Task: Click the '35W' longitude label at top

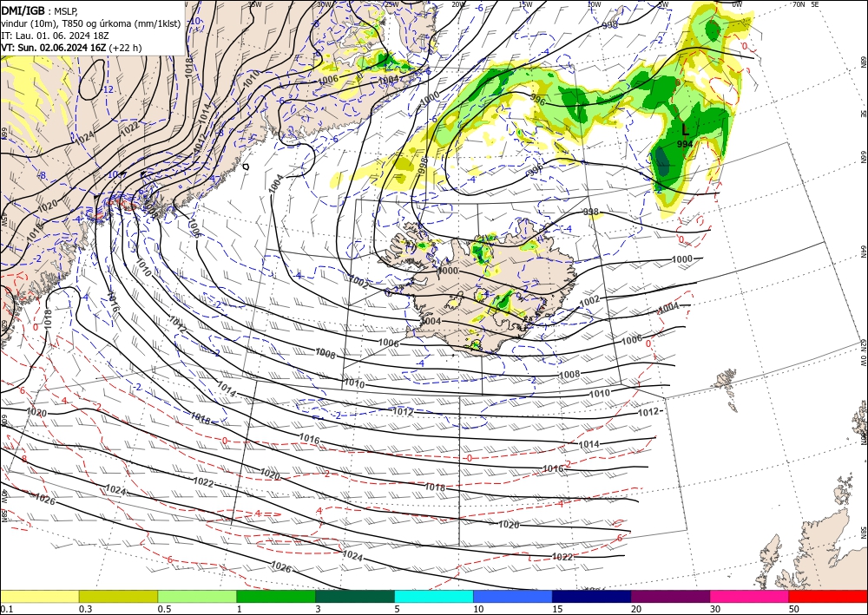Action: point(254,4)
